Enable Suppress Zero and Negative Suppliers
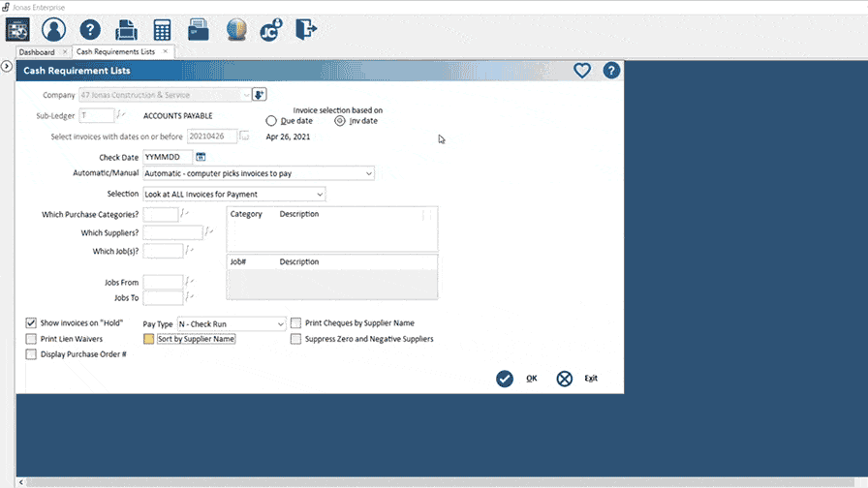 tap(296, 339)
